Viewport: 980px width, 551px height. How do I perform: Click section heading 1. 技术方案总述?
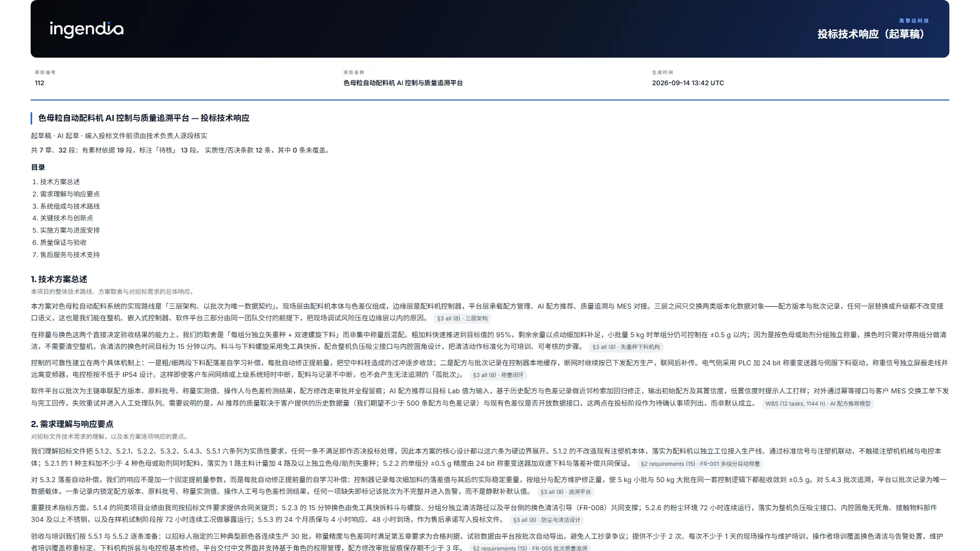[x=59, y=279]
